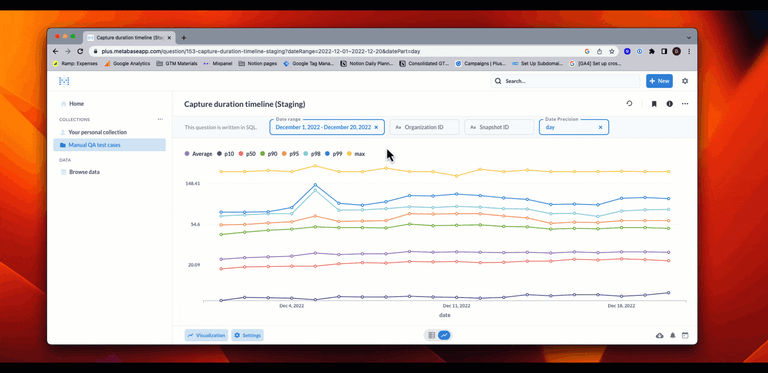Viewport: 768px width, 373px height.
Task: Toggle the p90 legend series
Action: tap(269, 154)
